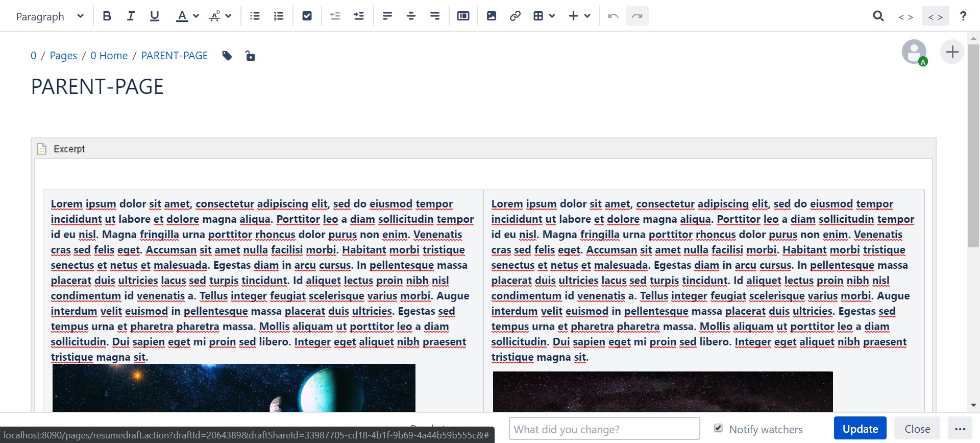Image resolution: width=980 pixels, height=443 pixels.
Task: Toggle bold formatting
Action: (107, 16)
